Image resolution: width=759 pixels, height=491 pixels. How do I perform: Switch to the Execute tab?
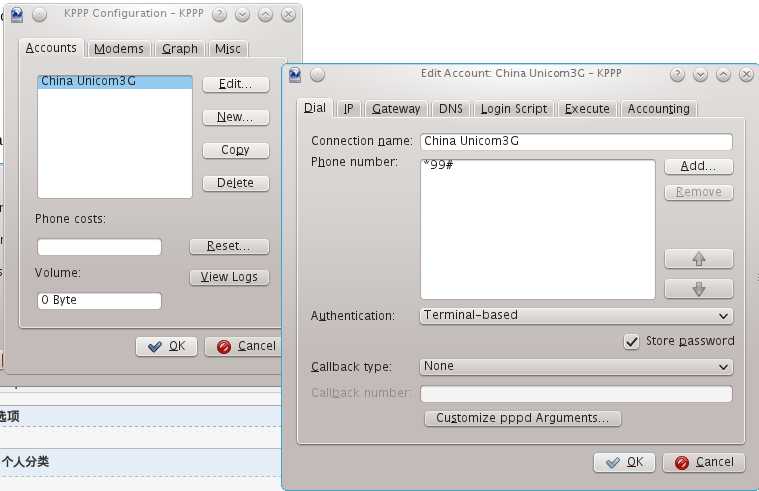tap(587, 109)
